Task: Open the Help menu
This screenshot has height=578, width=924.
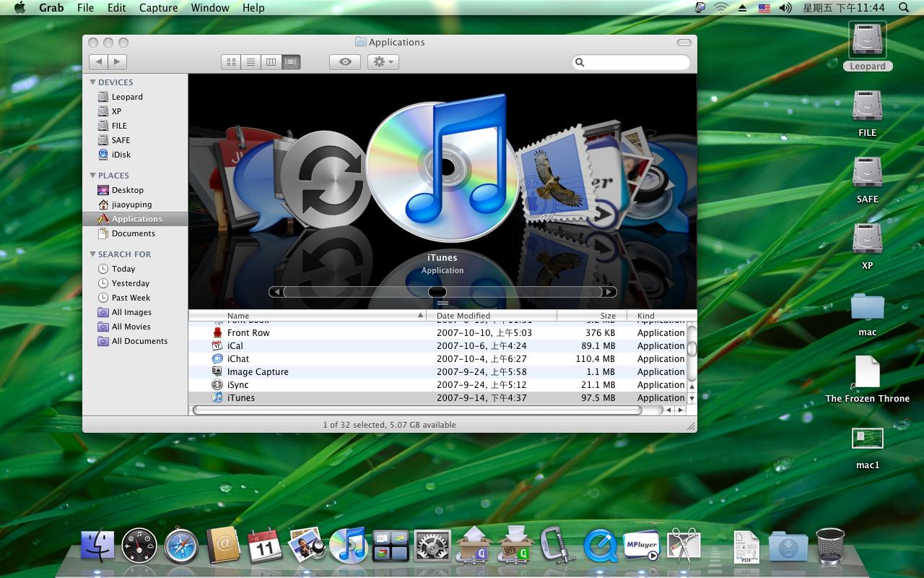Action: point(253,8)
